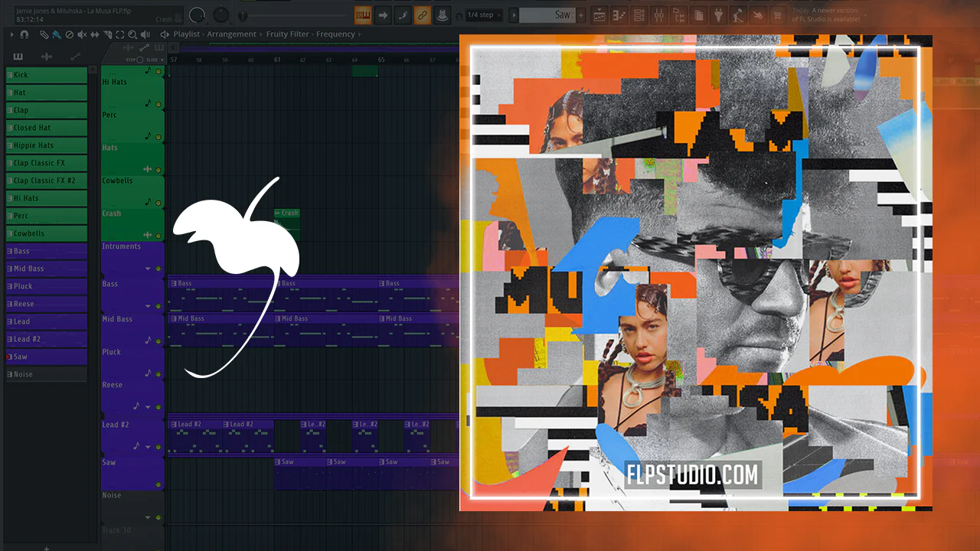980x551 pixels.
Task: Select Kick in the pattern picker
Action: (47, 75)
